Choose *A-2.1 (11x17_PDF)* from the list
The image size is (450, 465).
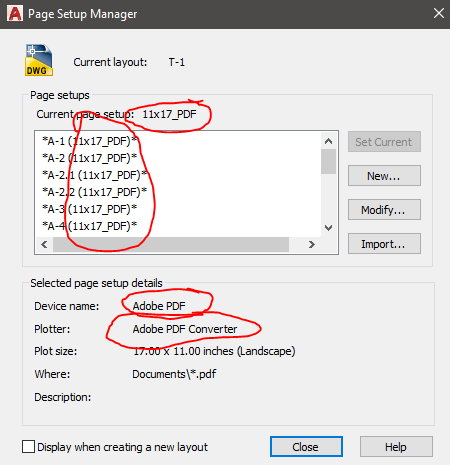tap(94, 175)
